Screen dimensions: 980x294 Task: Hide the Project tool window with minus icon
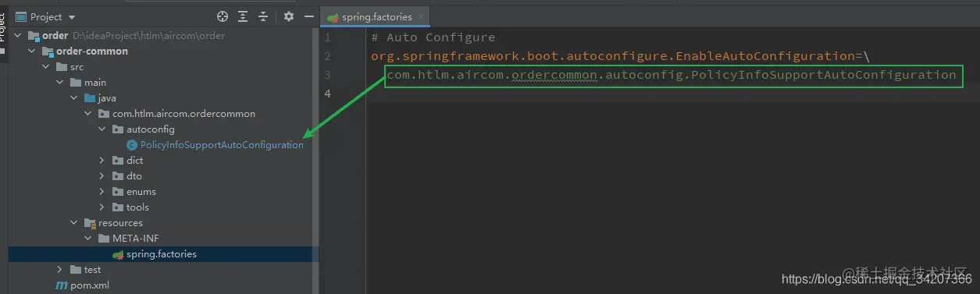tap(308, 16)
